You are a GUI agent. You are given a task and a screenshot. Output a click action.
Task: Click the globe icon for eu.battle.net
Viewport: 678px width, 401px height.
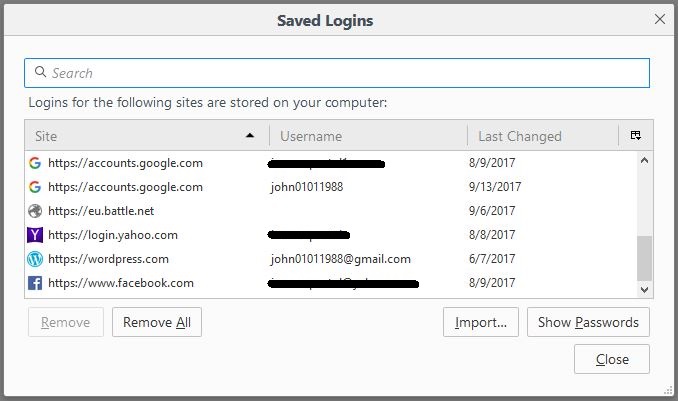pyautogui.click(x=35, y=211)
